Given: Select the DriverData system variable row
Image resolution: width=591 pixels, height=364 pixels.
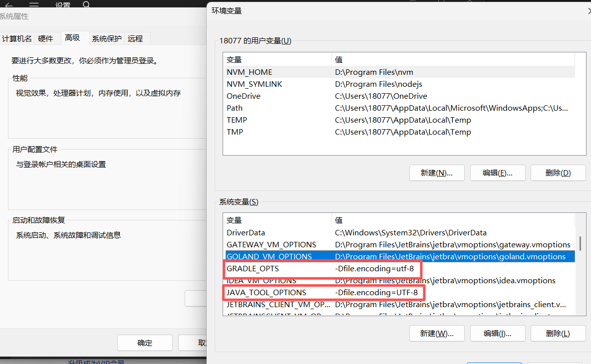Looking at the screenshot, I should tap(400, 233).
